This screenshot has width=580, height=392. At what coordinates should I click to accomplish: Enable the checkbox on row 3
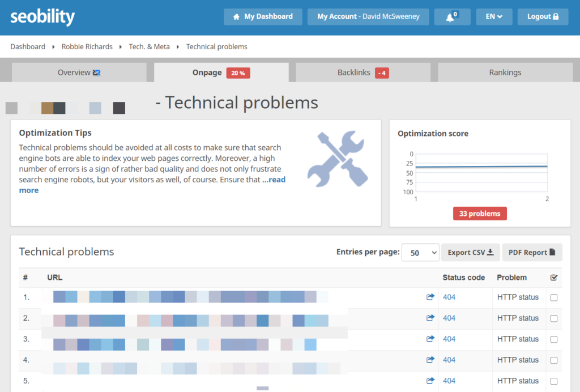tap(554, 339)
